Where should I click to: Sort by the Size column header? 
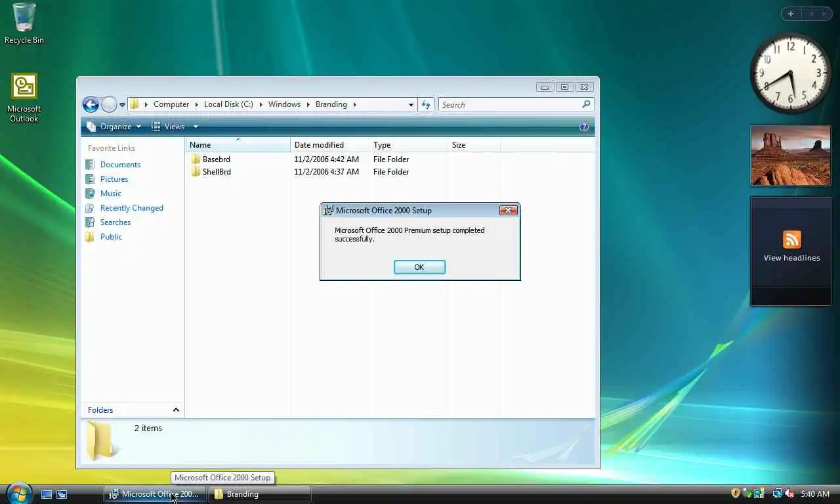[x=474, y=145]
